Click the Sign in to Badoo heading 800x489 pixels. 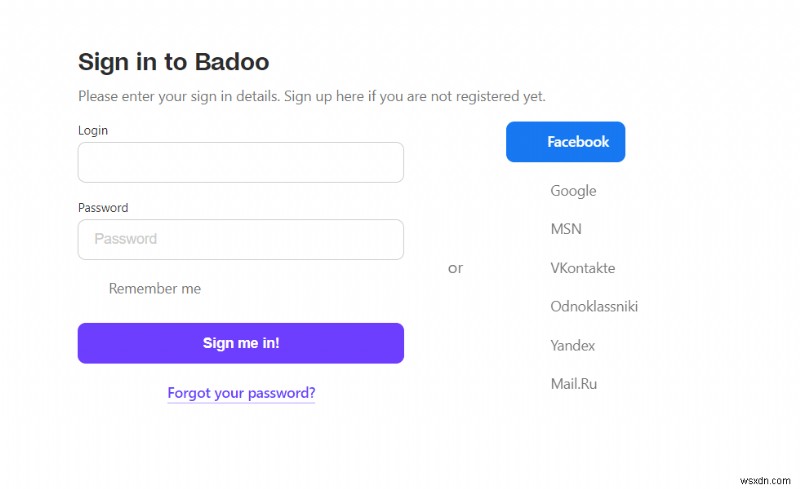coord(173,62)
